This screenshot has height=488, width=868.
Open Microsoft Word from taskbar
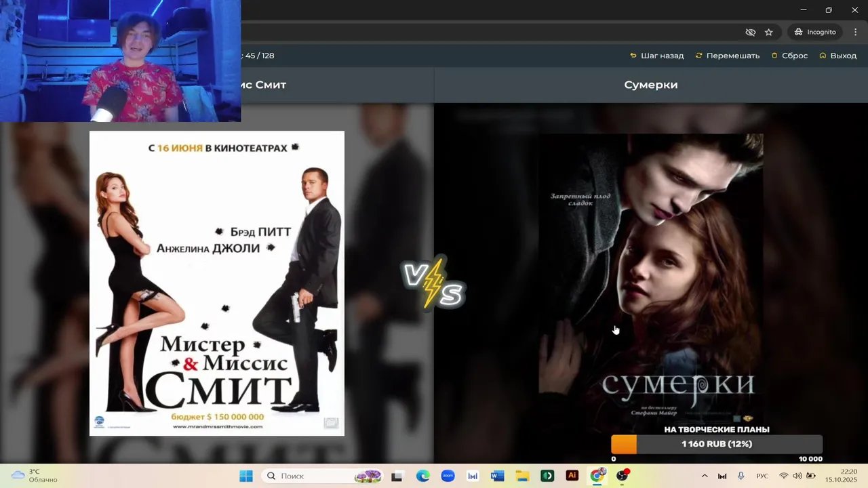tap(497, 476)
